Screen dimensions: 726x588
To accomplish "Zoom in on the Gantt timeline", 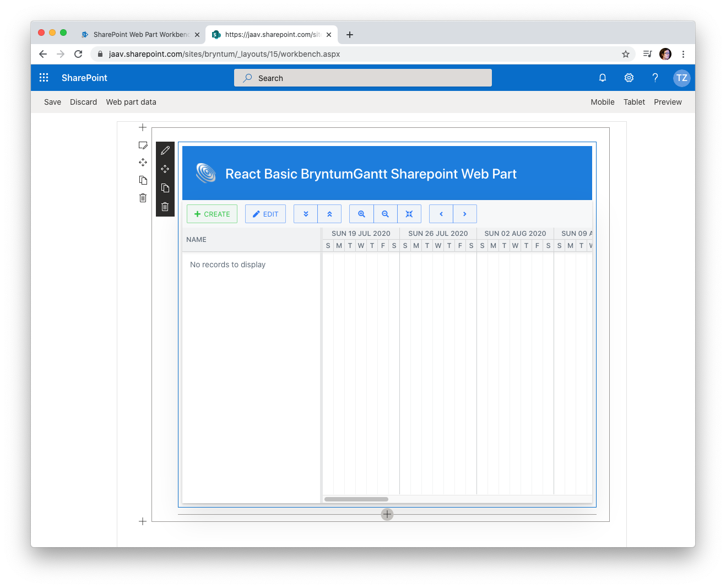I will (361, 214).
